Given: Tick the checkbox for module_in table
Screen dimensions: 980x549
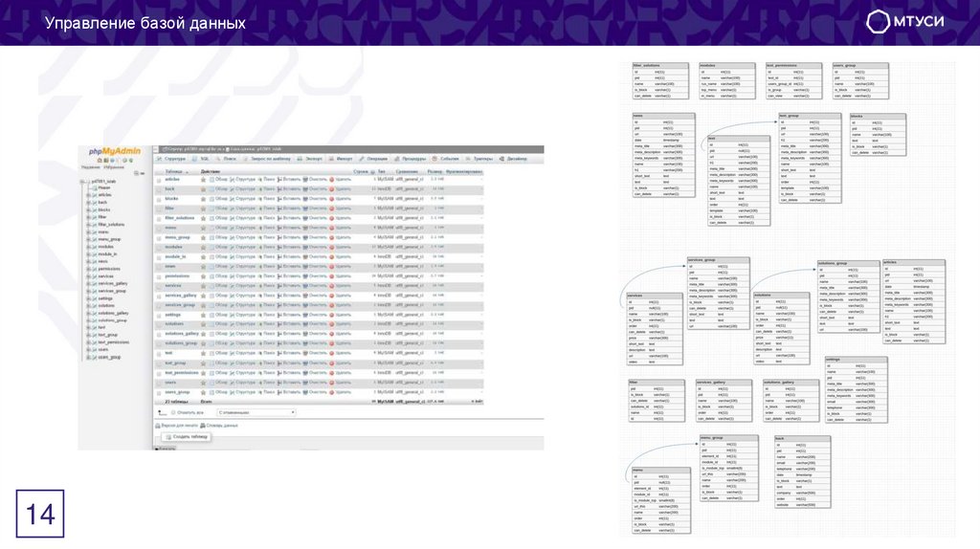Looking at the screenshot, I should click(x=159, y=258).
